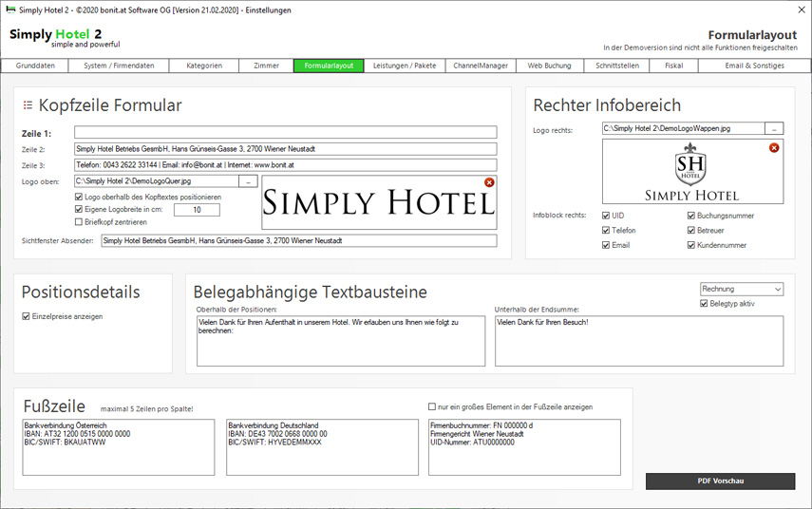
Task: Remove the top logo with red X icon
Action: [x=489, y=182]
